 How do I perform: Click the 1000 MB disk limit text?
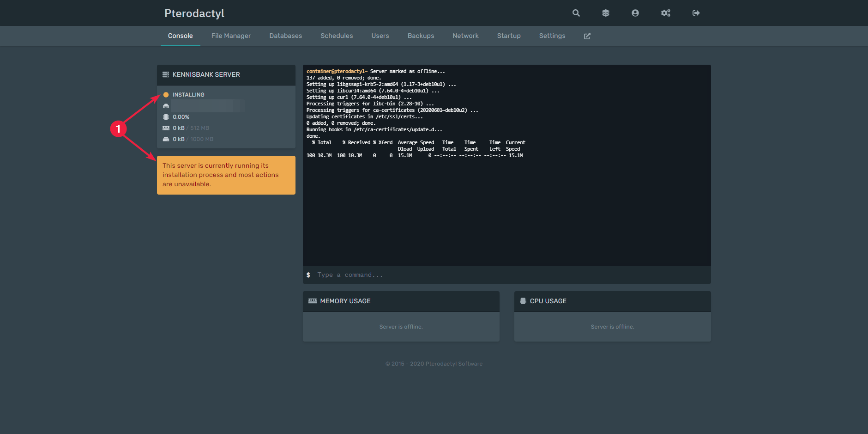tap(202, 139)
